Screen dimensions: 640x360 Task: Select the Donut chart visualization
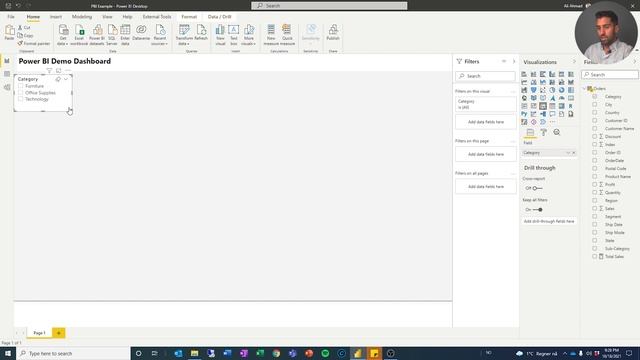click(562, 90)
